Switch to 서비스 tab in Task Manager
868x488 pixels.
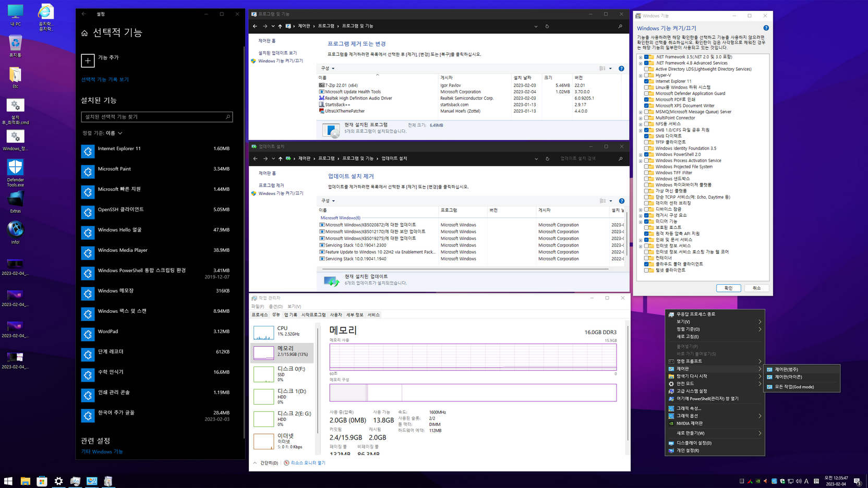coord(373,315)
